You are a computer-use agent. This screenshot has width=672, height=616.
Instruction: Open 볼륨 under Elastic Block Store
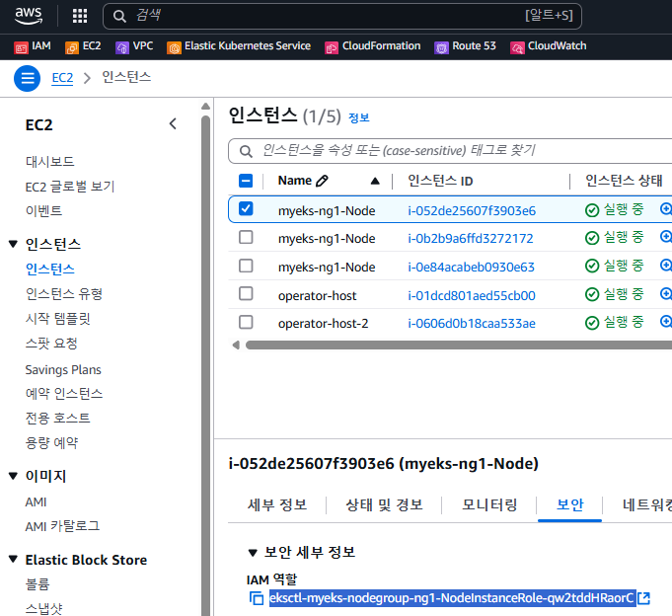pos(37,583)
